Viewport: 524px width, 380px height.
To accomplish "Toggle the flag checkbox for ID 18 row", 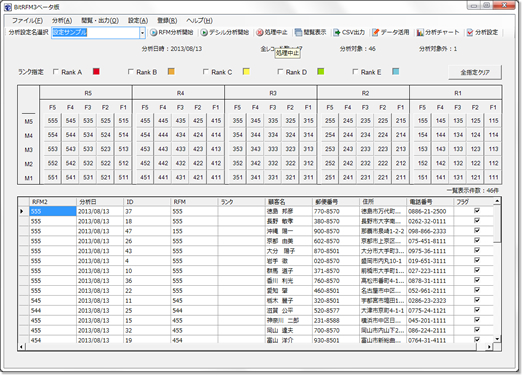I will click(x=477, y=221).
